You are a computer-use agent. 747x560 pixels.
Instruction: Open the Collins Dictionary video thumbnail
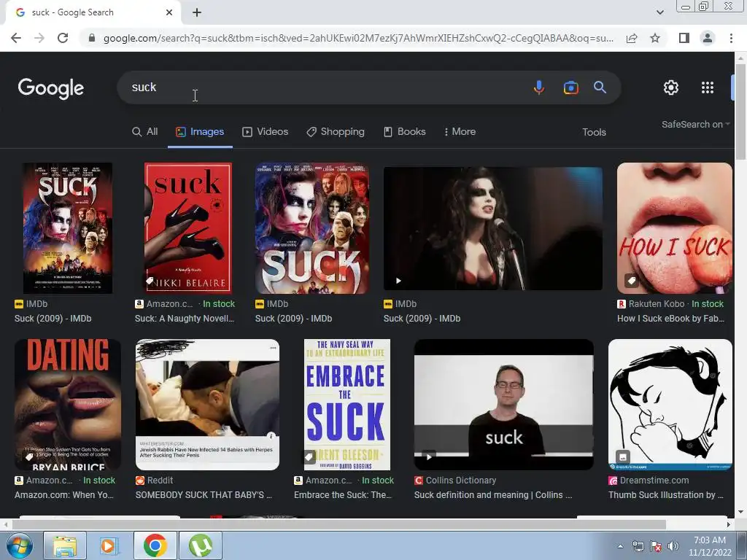click(503, 405)
